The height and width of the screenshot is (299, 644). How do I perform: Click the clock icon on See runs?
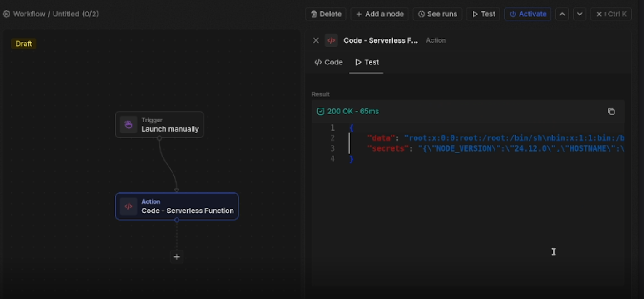coord(422,14)
